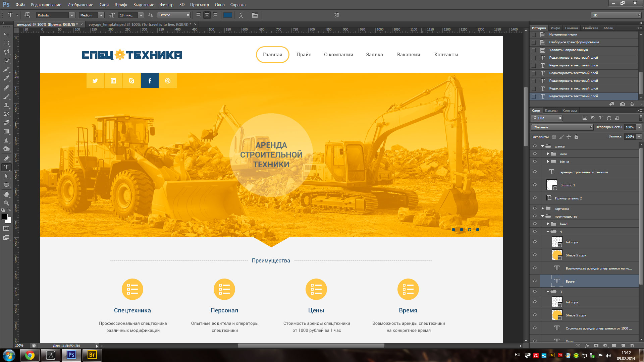This screenshot has height=362, width=644.
Task: Open blend mode dropdown Обычные
Action: [562, 127]
